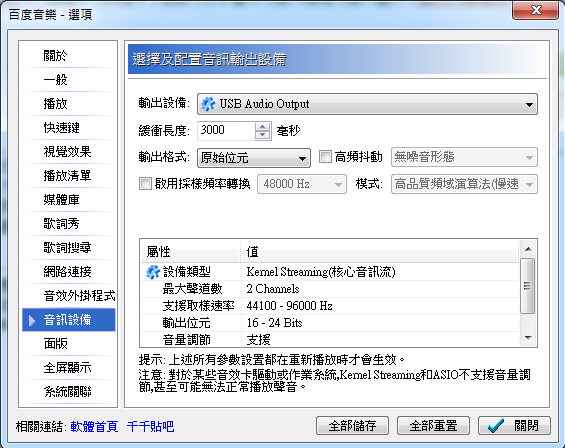The width and height of the screenshot is (565, 448).
Task: Click the 全部儲存 button
Action: [352, 426]
